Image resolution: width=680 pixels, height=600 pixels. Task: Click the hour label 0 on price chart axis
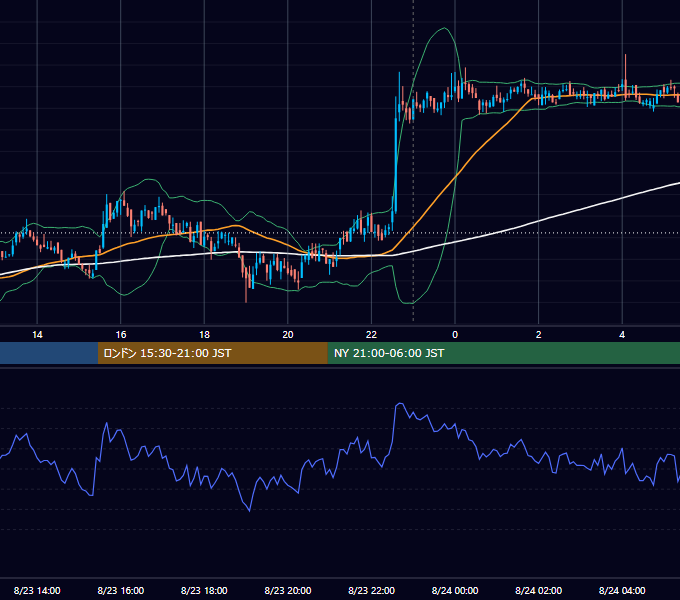pos(455,334)
